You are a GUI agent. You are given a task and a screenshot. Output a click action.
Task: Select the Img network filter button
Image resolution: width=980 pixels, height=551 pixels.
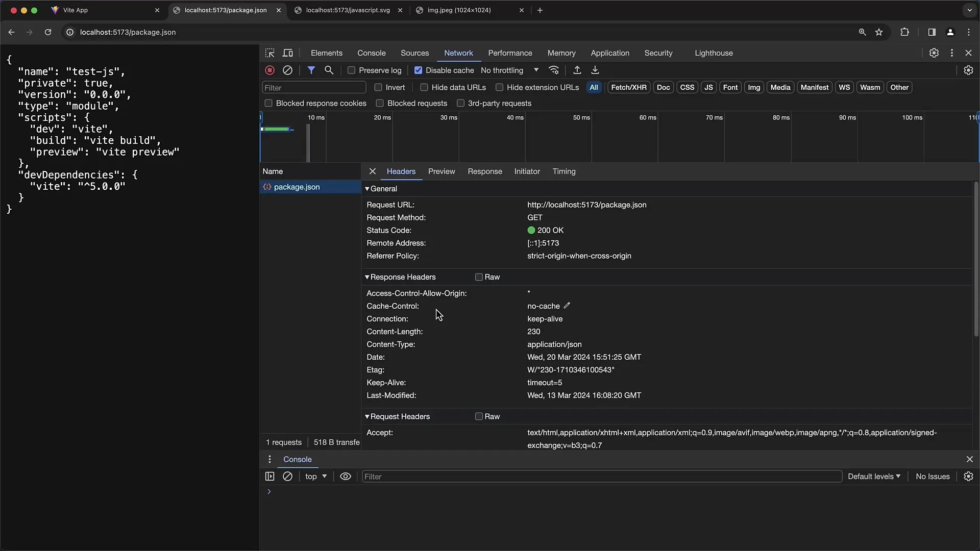[753, 87]
